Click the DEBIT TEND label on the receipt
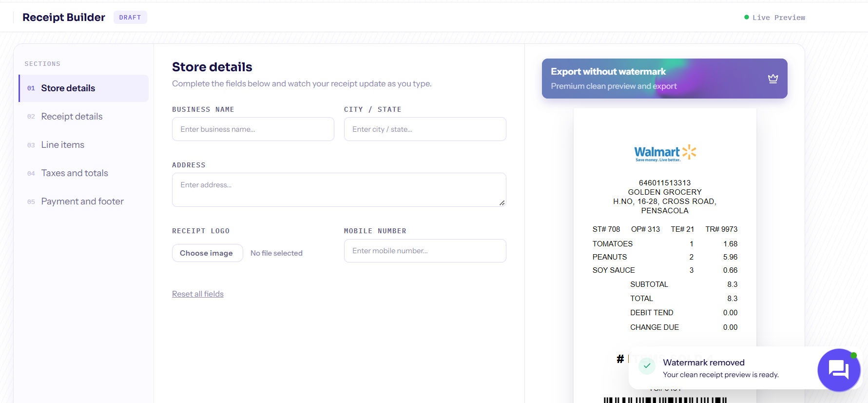Screen dimensions: 868x403 [652, 313]
